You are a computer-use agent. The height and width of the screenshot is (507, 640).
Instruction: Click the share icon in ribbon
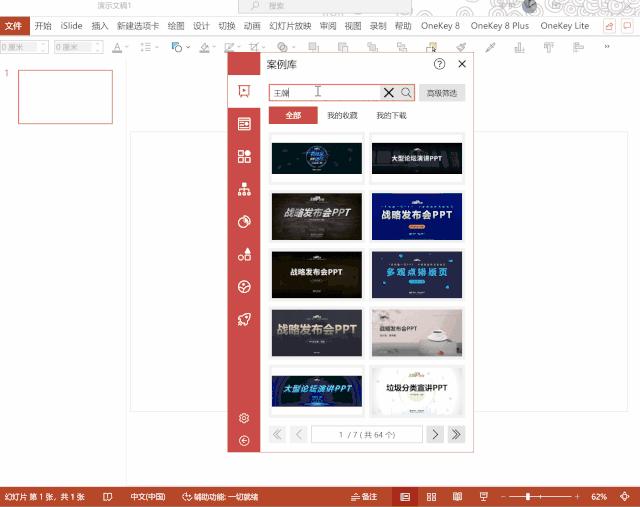(609, 26)
